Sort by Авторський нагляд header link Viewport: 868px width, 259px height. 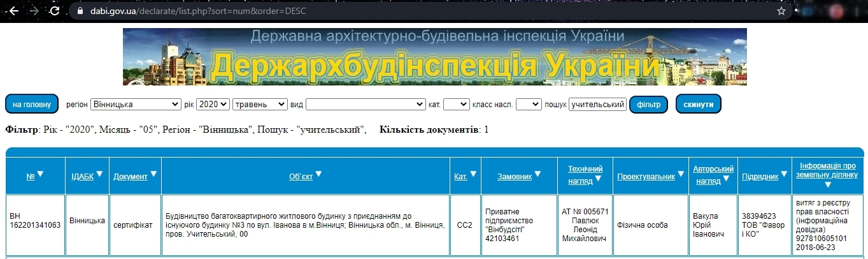coord(713,175)
